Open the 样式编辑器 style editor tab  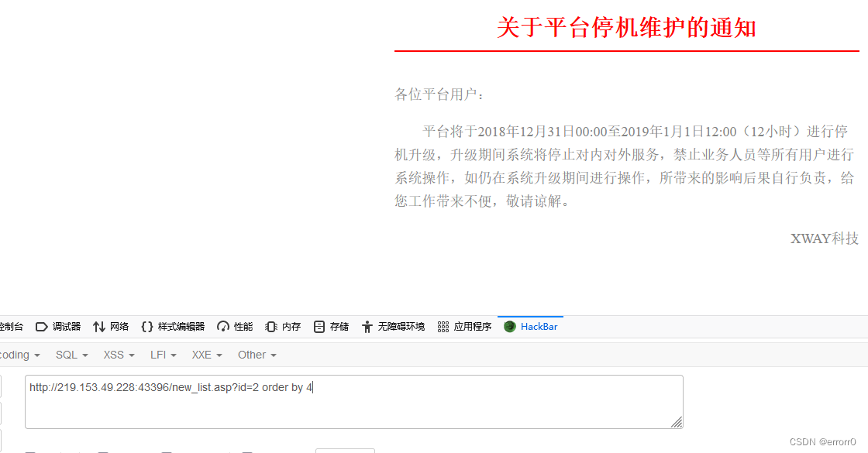(173, 327)
